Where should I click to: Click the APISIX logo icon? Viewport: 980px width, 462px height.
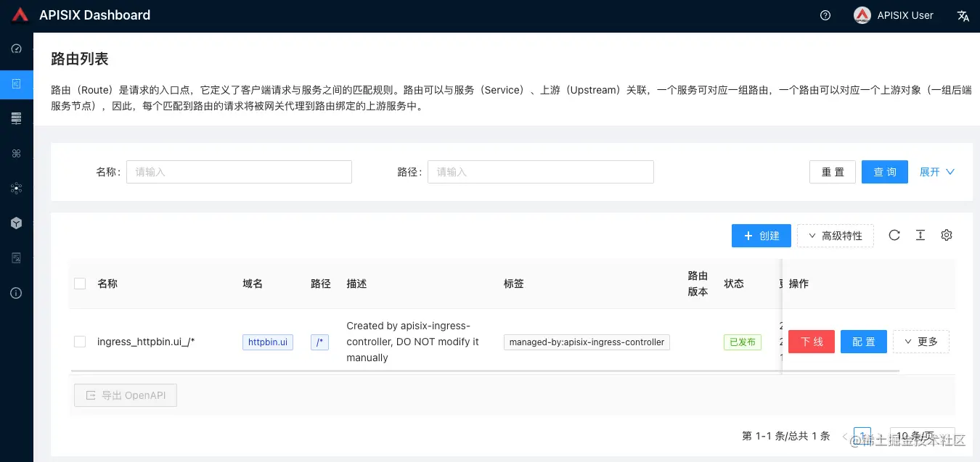(x=20, y=15)
